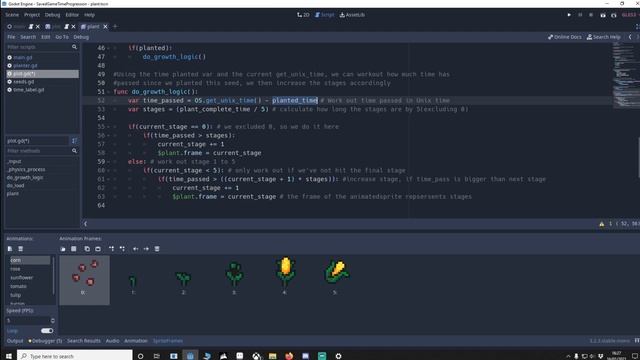Open the AssetLib workspace
Image resolution: width=640 pixels, height=360 pixels.
click(x=352, y=15)
